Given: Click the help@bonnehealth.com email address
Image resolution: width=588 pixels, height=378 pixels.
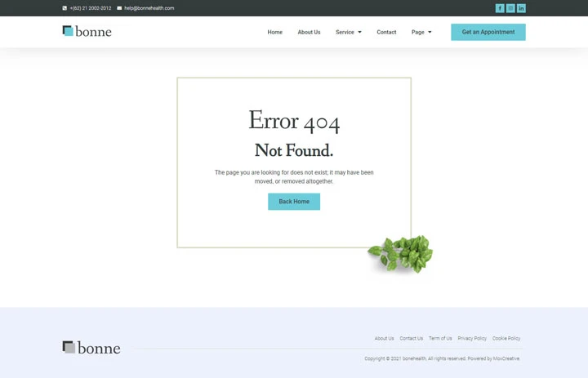Looking at the screenshot, I should [149, 8].
